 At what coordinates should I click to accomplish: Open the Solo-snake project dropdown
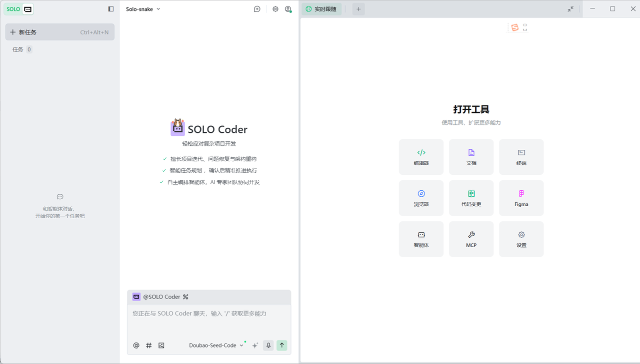[143, 9]
